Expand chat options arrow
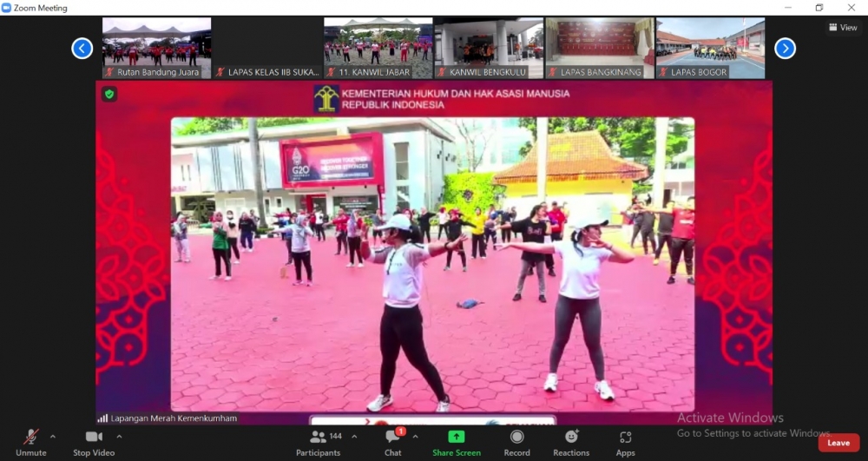868x461 pixels. (415, 437)
